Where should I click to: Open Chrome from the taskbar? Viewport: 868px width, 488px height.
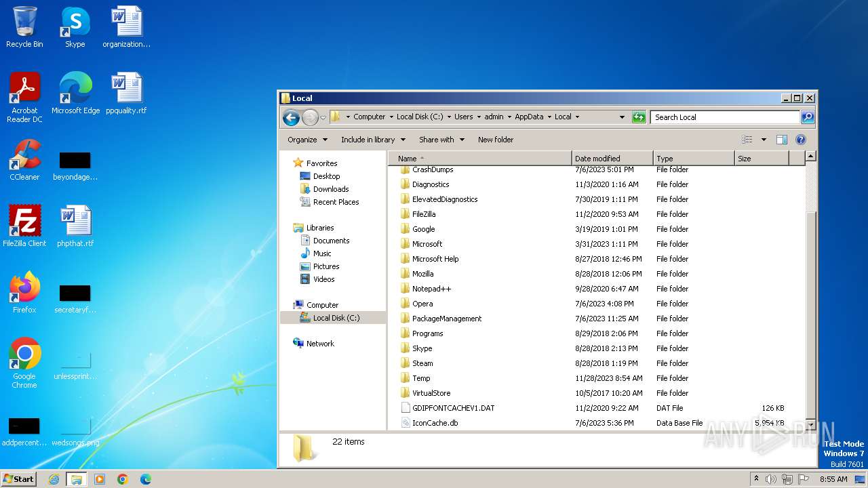click(123, 479)
